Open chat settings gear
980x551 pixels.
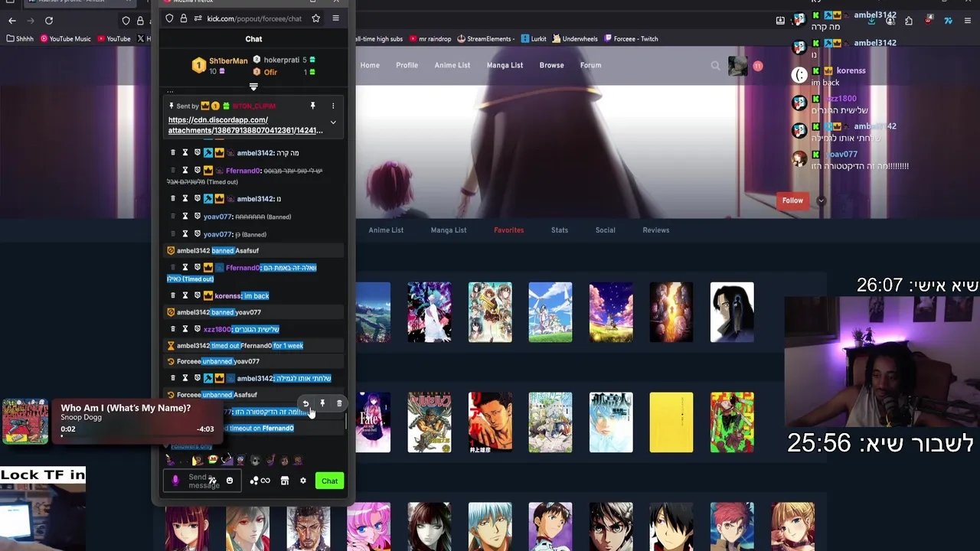click(x=303, y=481)
